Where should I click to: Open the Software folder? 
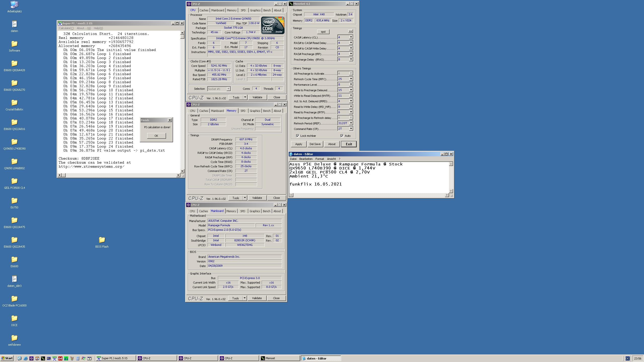point(14,46)
